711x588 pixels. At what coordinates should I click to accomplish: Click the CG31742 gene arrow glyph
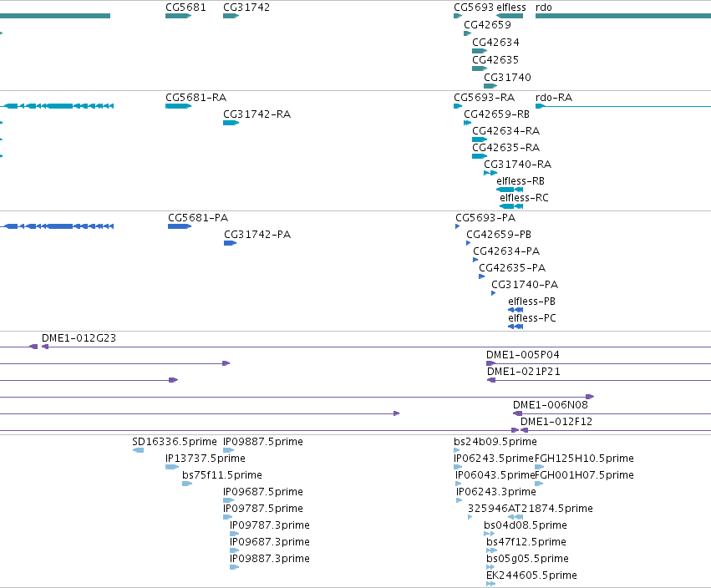[x=231, y=16]
